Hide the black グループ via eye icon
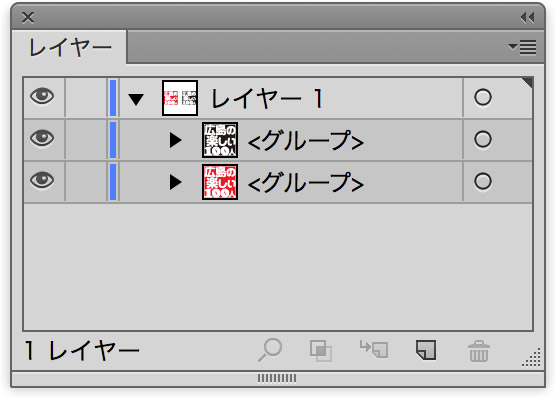 pyautogui.click(x=42, y=138)
